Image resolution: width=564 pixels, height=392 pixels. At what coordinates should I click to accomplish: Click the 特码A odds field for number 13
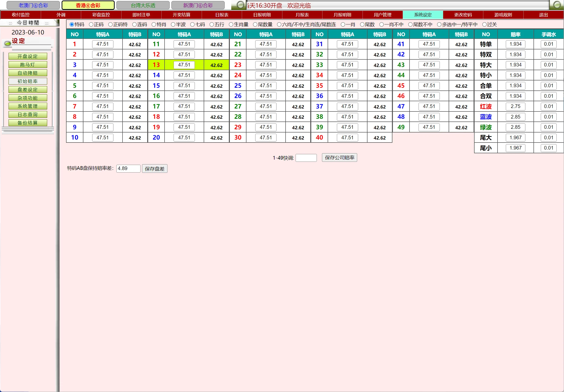coord(184,65)
